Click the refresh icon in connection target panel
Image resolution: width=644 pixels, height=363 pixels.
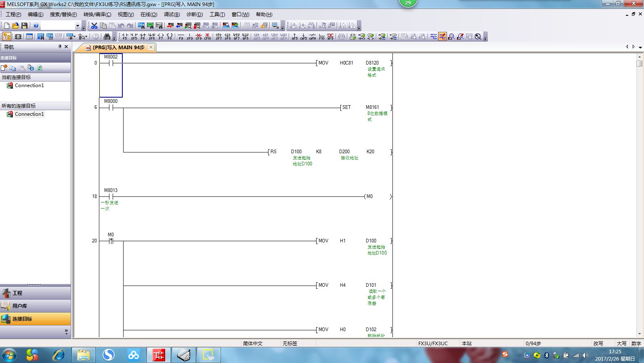(40, 68)
